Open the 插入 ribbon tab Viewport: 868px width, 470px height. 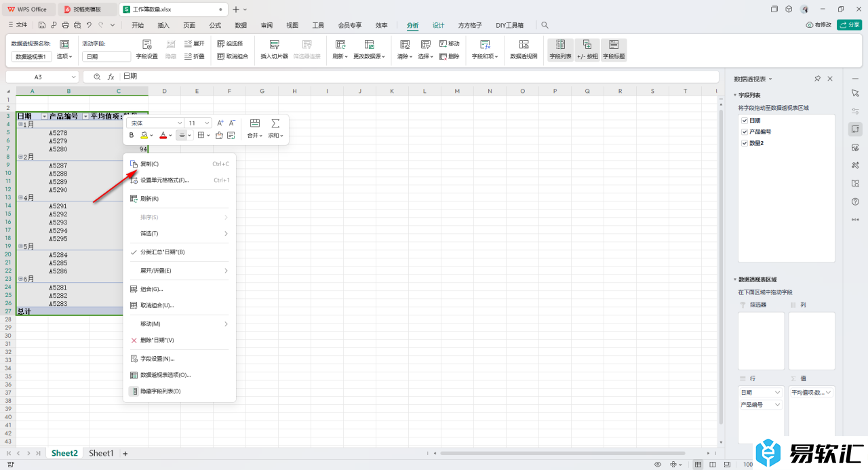coord(163,25)
